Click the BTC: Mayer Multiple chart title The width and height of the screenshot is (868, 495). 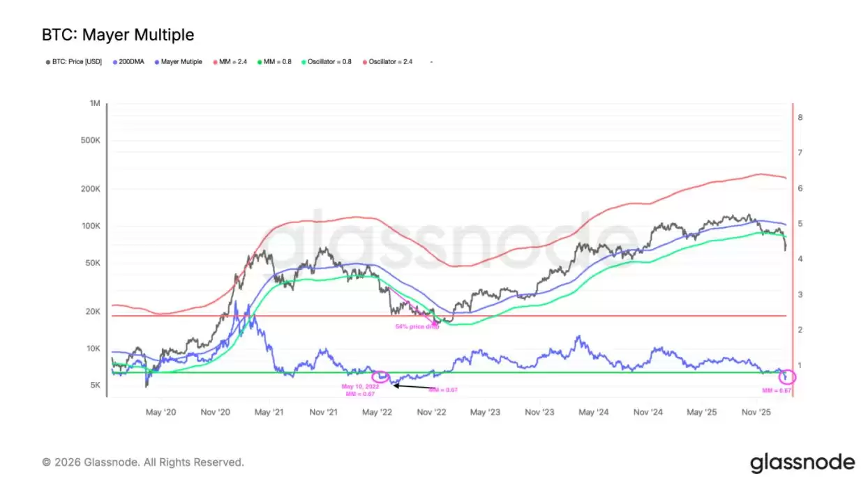coord(118,34)
